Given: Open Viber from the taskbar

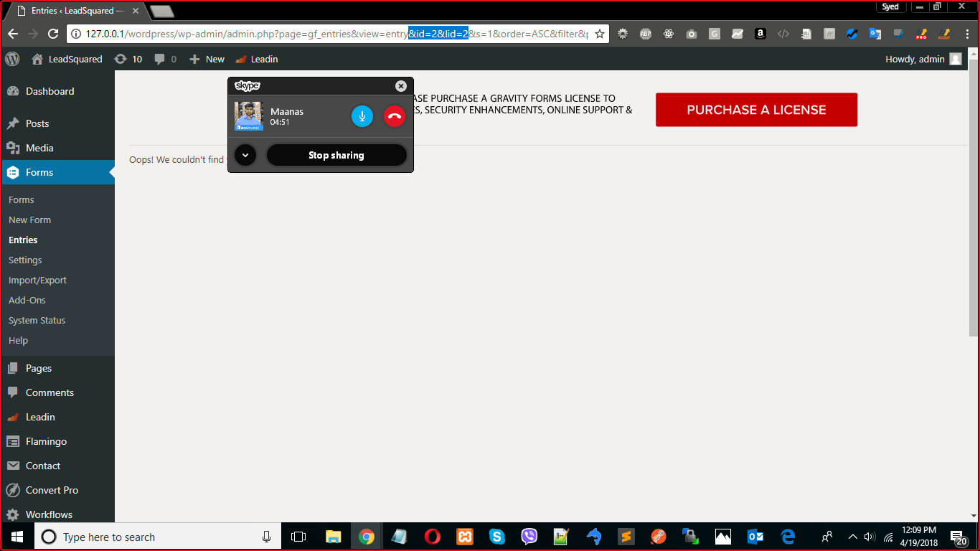Looking at the screenshot, I should click(529, 537).
